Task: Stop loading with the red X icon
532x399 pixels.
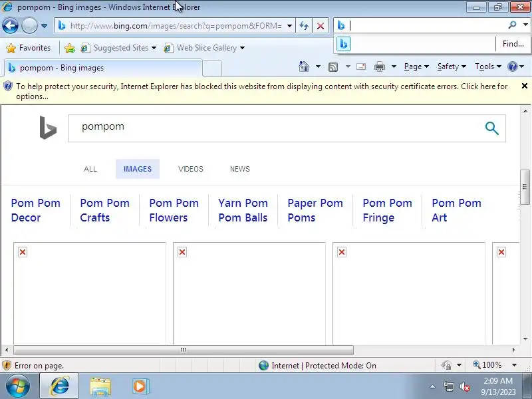Action: coord(321,26)
